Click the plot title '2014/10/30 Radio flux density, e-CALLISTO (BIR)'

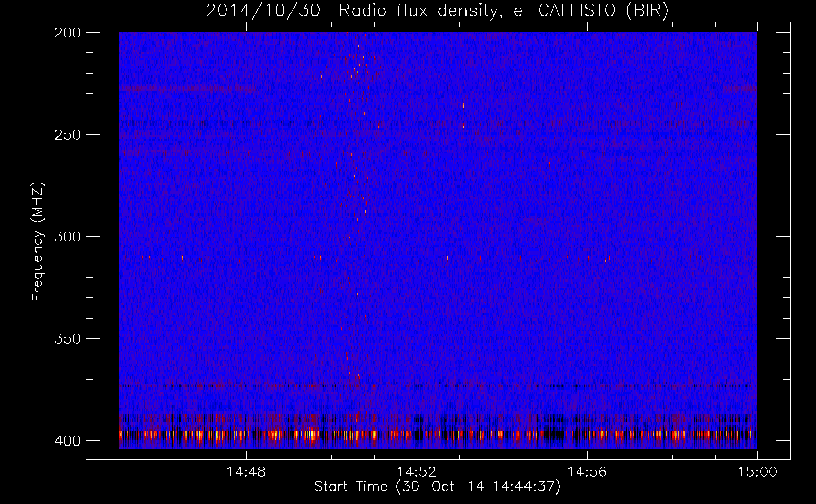[437, 11]
